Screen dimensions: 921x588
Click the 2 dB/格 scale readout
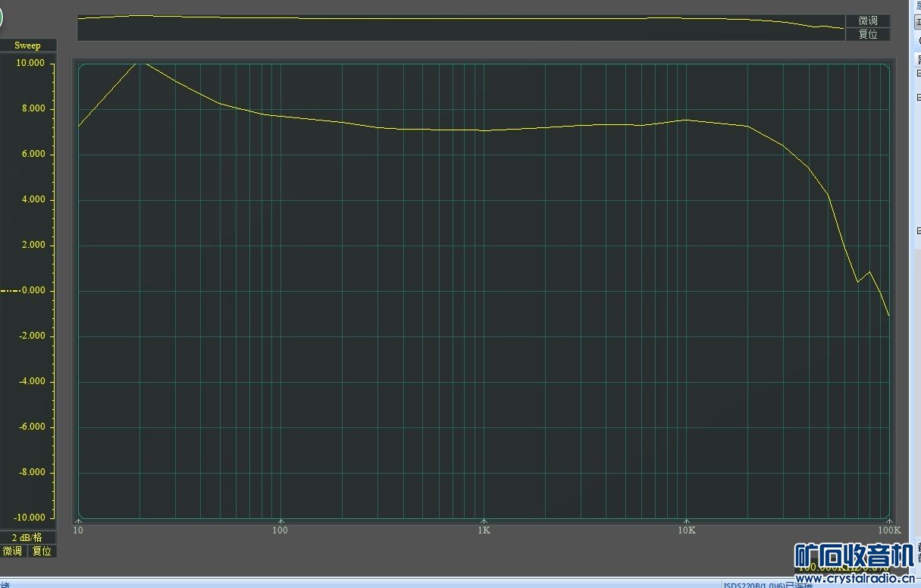click(x=27, y=537)
